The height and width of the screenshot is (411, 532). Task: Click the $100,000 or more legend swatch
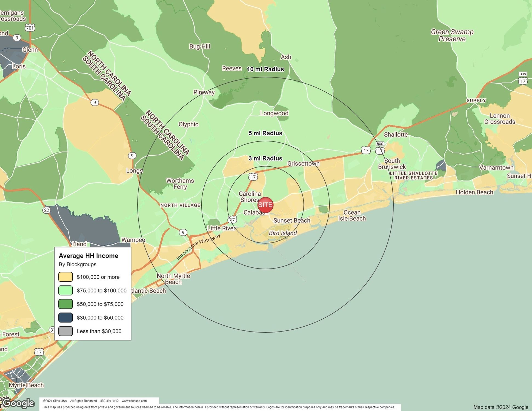click(x=65, y=277)
